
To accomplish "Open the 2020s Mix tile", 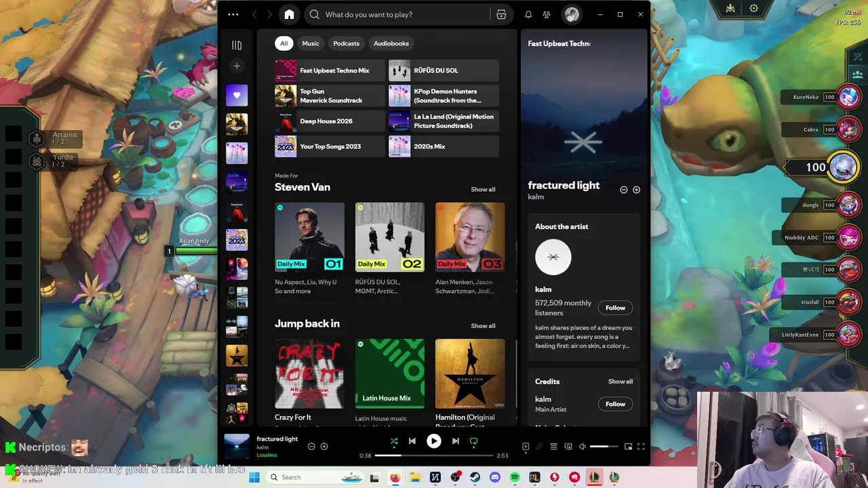I will 443,146.
